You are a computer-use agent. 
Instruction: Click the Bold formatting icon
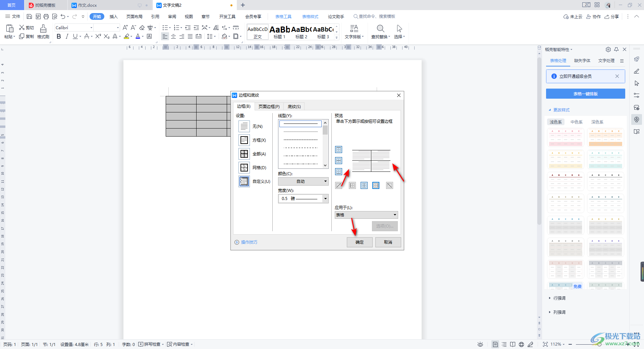tap(59, 37)
